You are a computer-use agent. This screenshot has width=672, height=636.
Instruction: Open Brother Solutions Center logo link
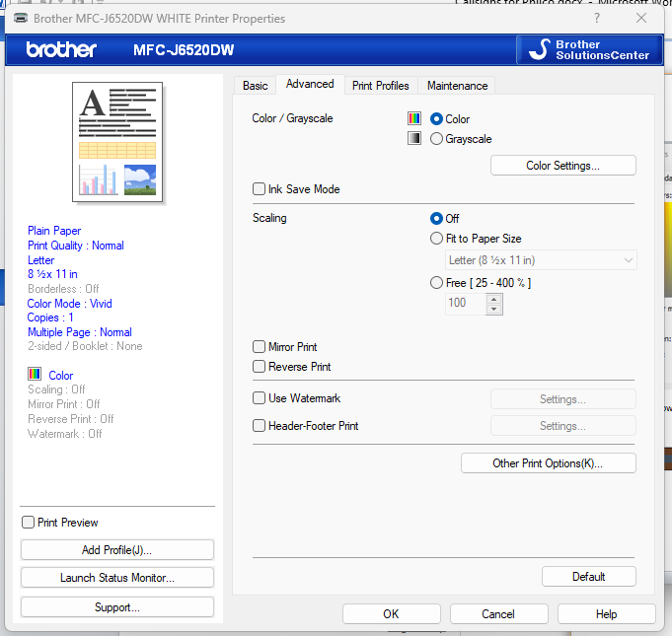pos(589,49)
